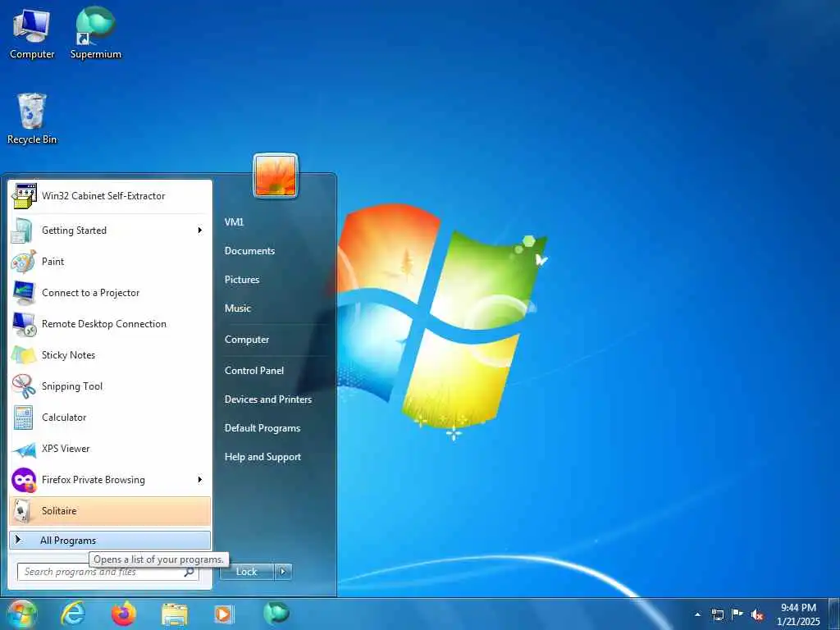Expand All Programs list
The image size is (840, 630).
tap(110, 541)
